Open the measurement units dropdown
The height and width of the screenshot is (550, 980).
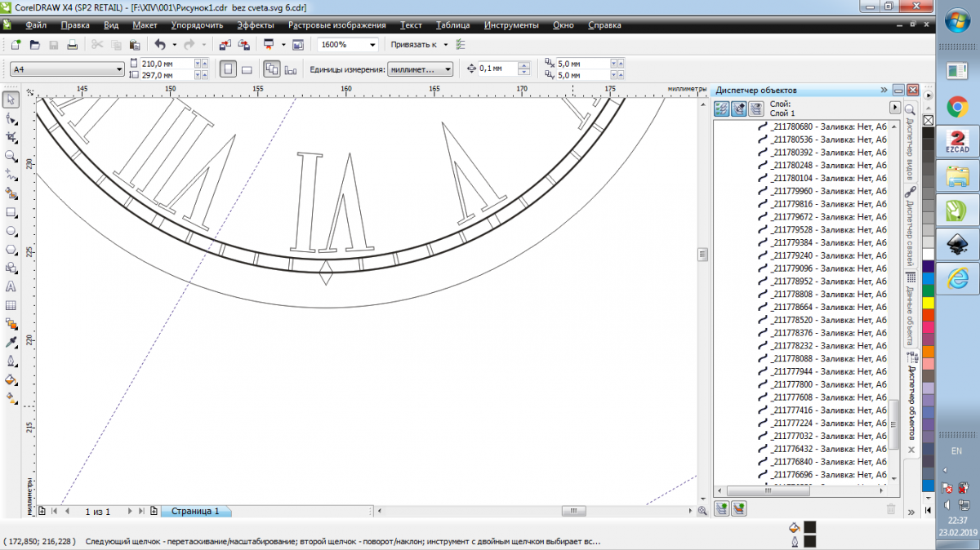click(448, 70)
